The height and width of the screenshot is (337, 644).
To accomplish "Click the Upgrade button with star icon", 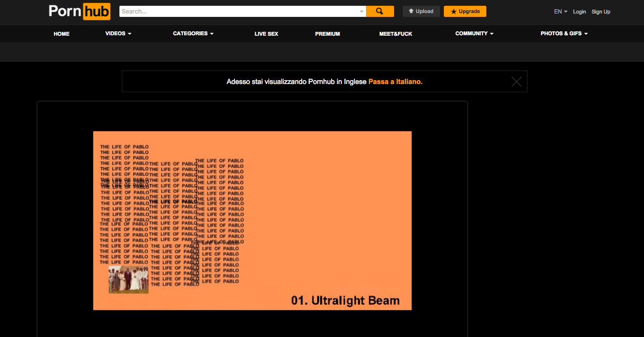I will click(x=465, y=11).
